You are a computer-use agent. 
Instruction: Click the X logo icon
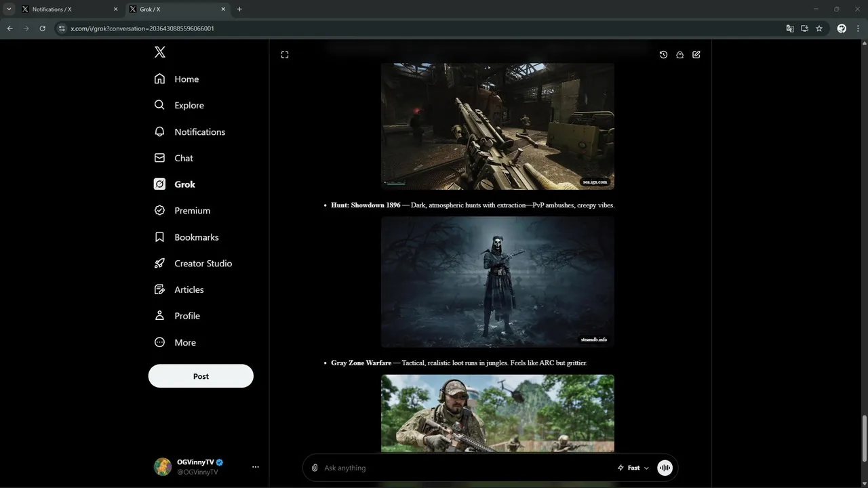(x=159, y=52)
